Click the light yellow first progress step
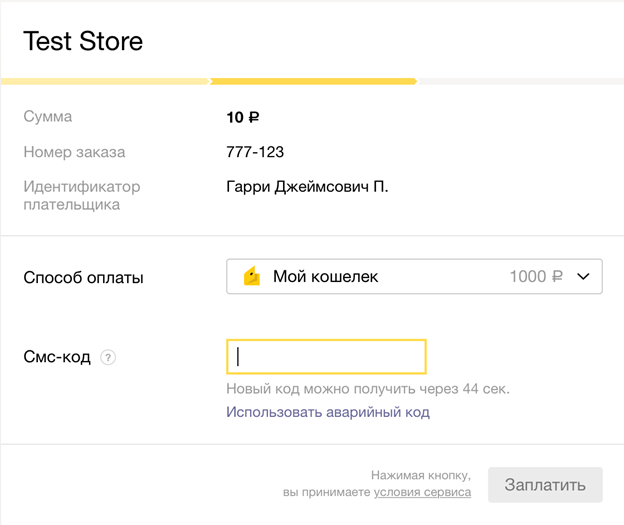This screenshot has width=624, height=525. [105, 81]
